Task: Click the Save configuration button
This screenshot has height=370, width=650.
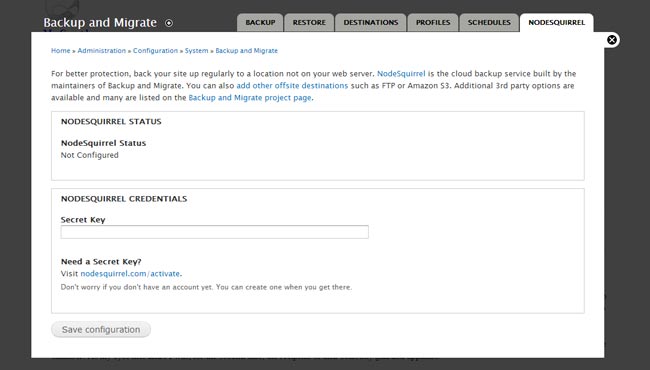Action: [x=101, y=329]
